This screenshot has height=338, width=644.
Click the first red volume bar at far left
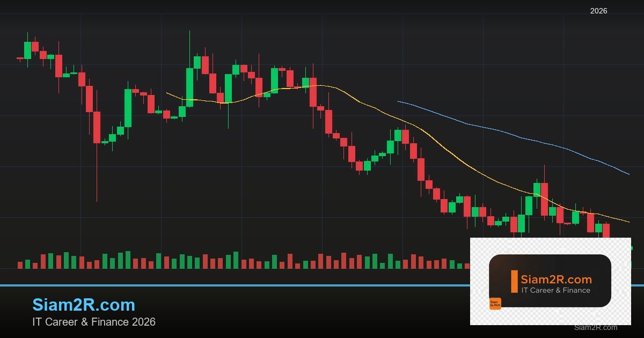click(20, 265)
